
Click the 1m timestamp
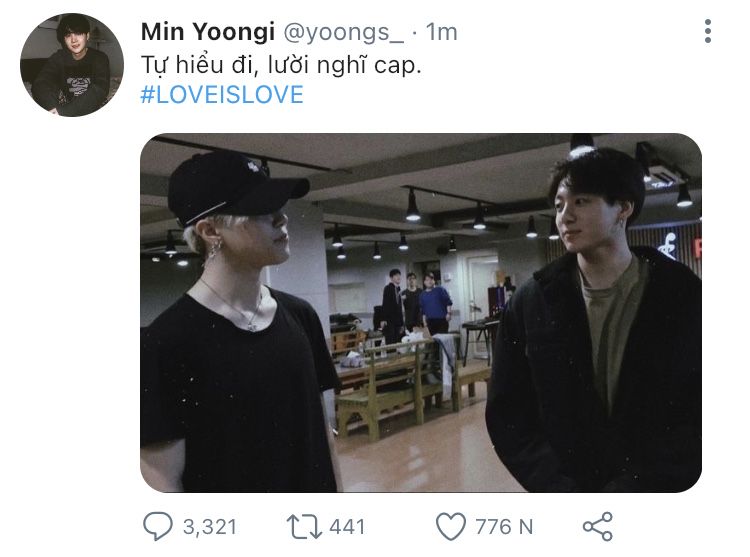tap(441, 32)
